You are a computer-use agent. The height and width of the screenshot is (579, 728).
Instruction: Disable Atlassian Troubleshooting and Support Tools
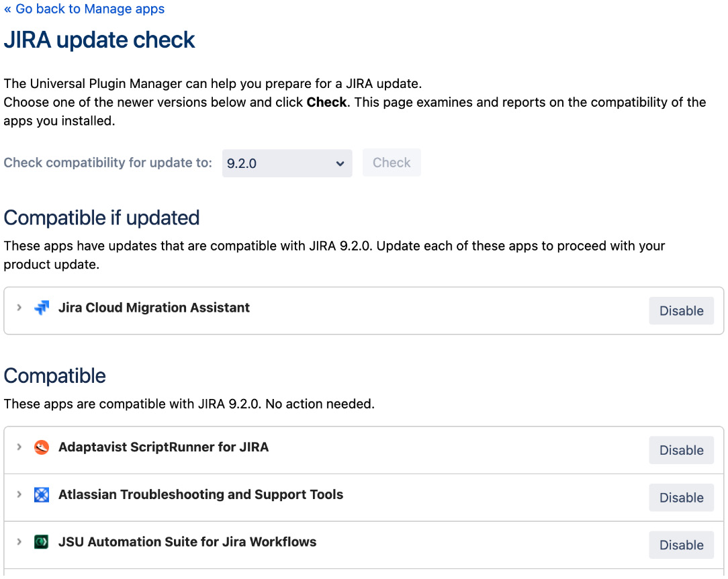pyautogui.click(x=681, y=497)
